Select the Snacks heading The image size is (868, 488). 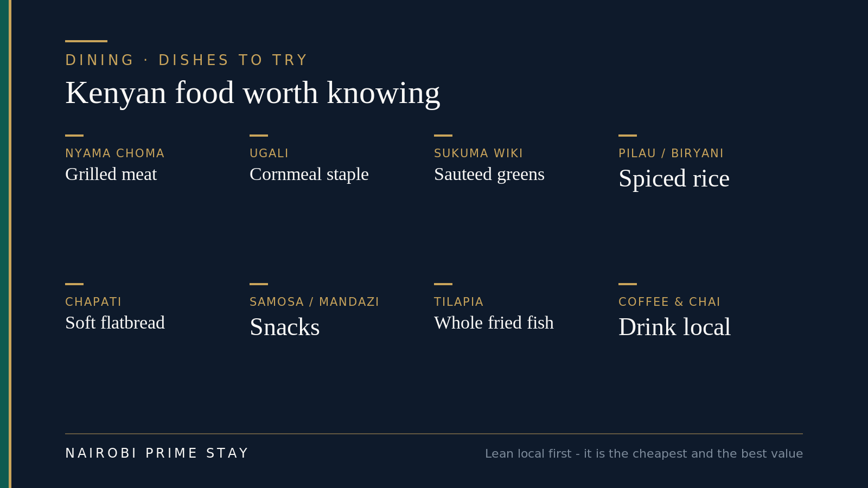(285, 327)
